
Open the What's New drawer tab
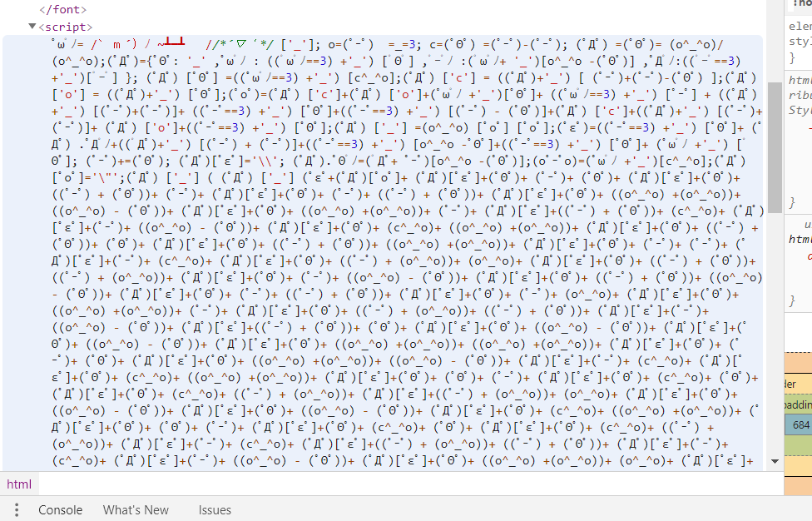click(136, 510)
